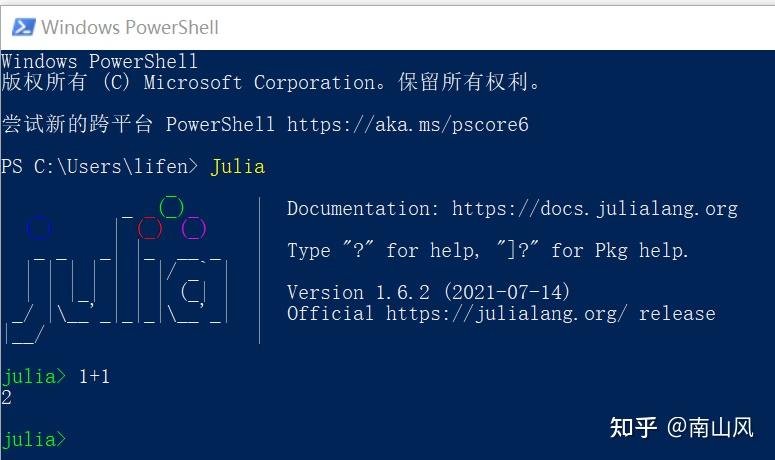Open the https://aka.ms/pscore6 link
Image resolution: width=775 pixels, height=460 pixels.
coord(407,124)
